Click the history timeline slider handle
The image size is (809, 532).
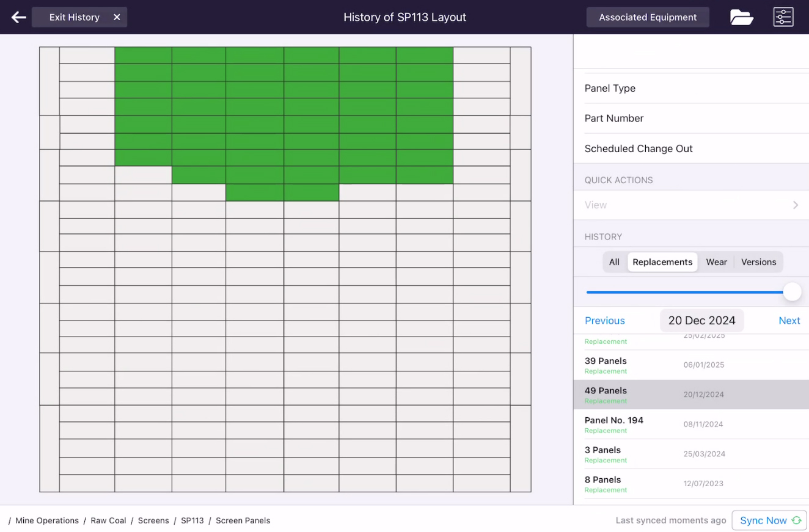(x=792, y=292)
